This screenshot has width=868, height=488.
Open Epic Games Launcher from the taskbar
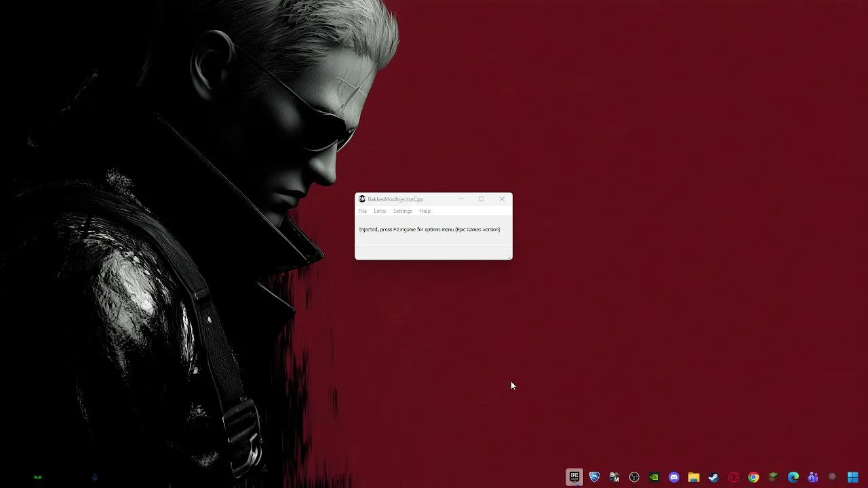pyautogui.click(x=574, y=477)
